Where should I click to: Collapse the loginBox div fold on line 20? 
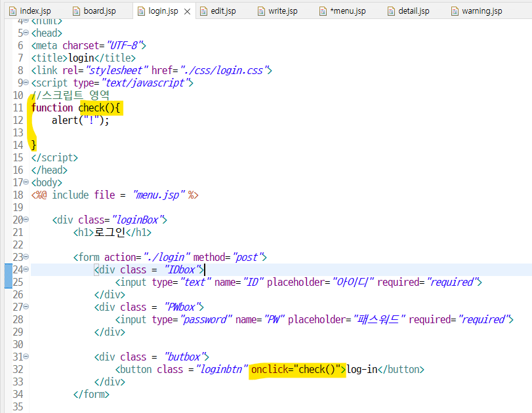(x=26, y=220)
